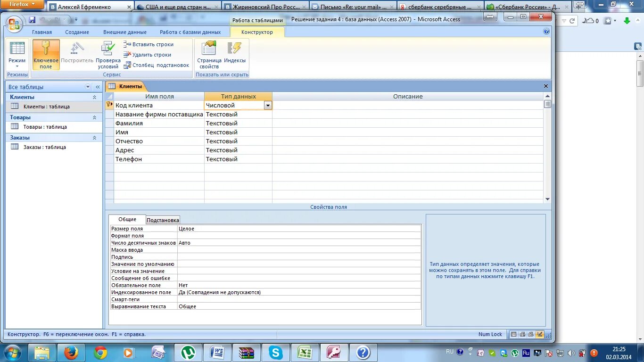The image size is (644, 362).
Task: Switch to PivotChart view status bar icon
Action: (531, 334)
